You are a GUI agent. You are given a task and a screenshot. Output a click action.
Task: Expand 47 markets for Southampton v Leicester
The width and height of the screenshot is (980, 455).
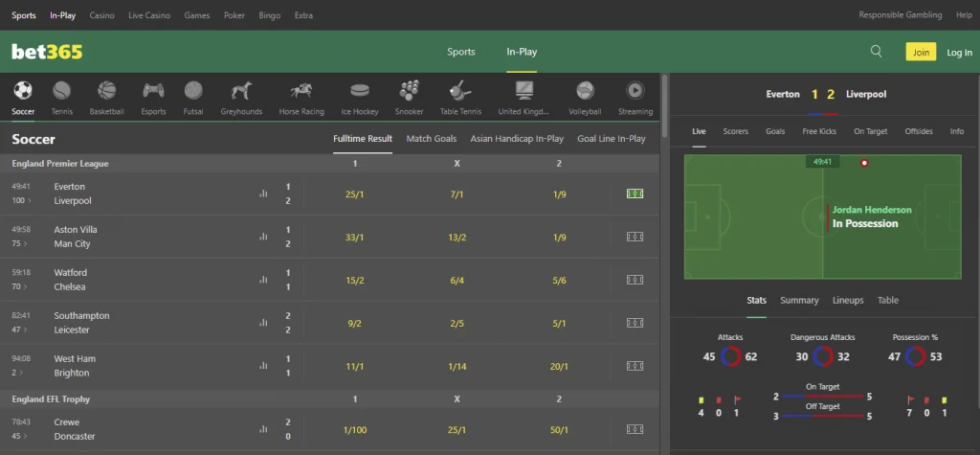tap(19, 330)
